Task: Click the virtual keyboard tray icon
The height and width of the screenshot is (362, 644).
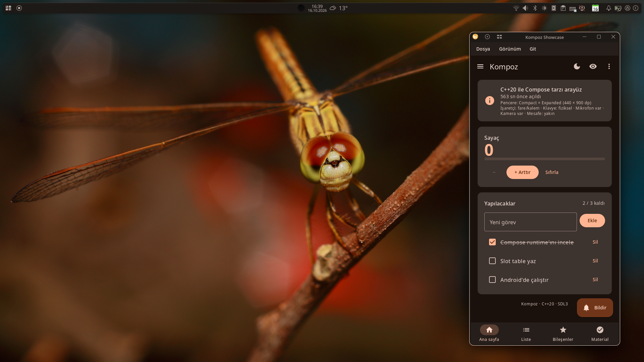Action: click(x=573, y=8)
